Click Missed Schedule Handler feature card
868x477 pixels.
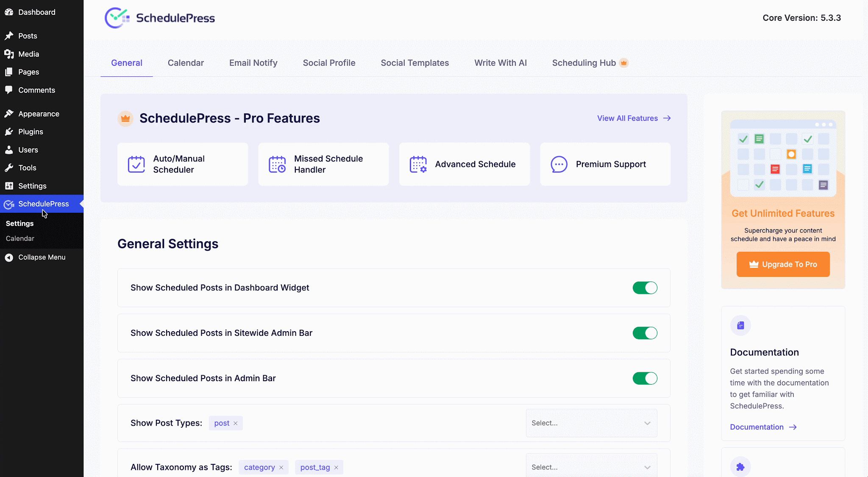(323, 164)
